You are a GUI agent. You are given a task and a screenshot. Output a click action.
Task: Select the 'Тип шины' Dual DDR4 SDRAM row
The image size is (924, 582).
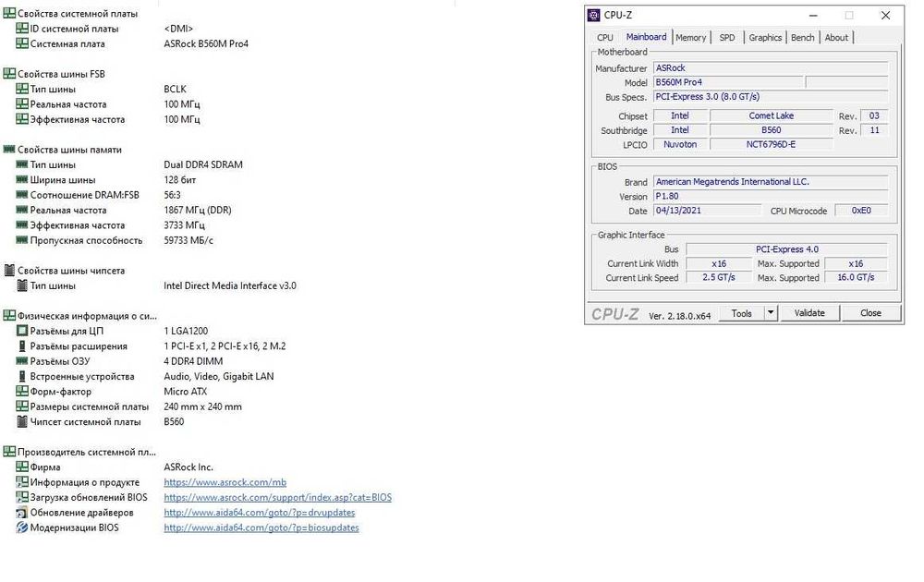point(129,165)
